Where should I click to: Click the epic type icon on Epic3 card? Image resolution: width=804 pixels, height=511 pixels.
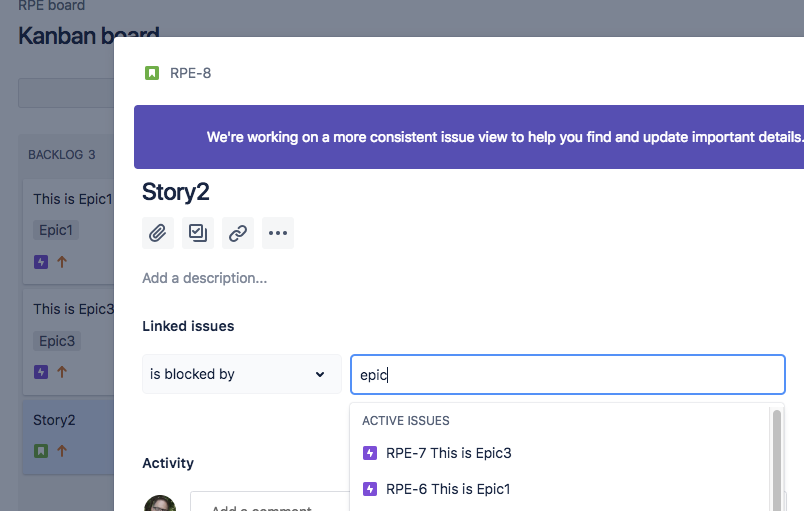(41, 372)
